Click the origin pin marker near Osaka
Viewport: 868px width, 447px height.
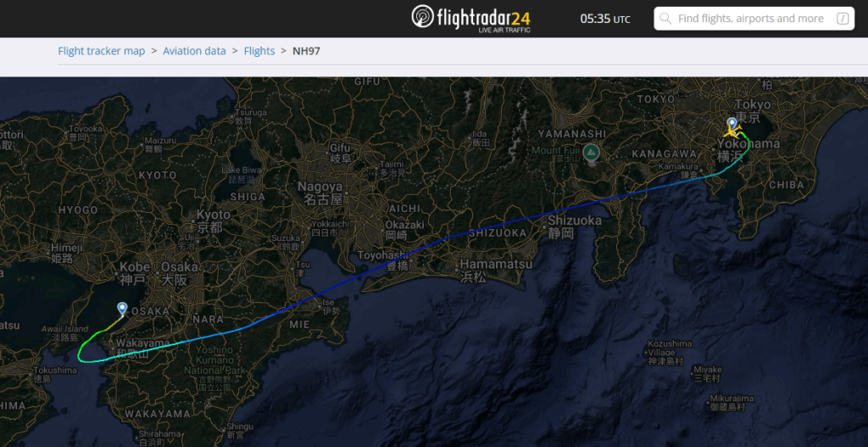pos(122,309)
